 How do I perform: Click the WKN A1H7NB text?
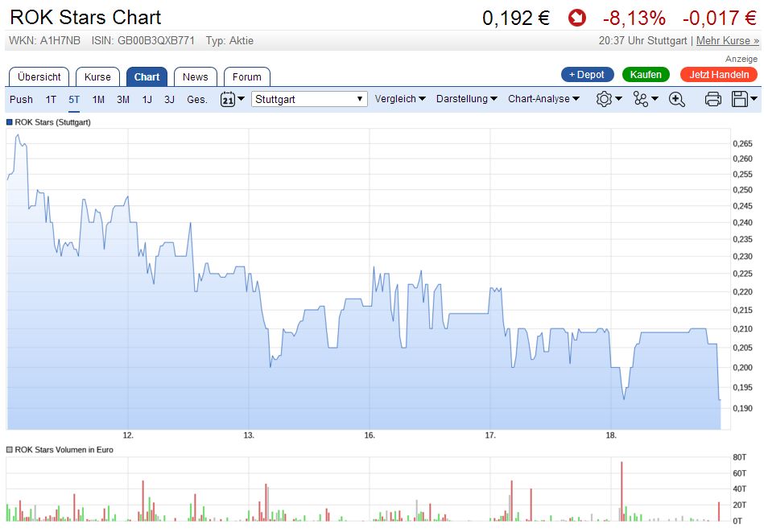pos(45,41)
